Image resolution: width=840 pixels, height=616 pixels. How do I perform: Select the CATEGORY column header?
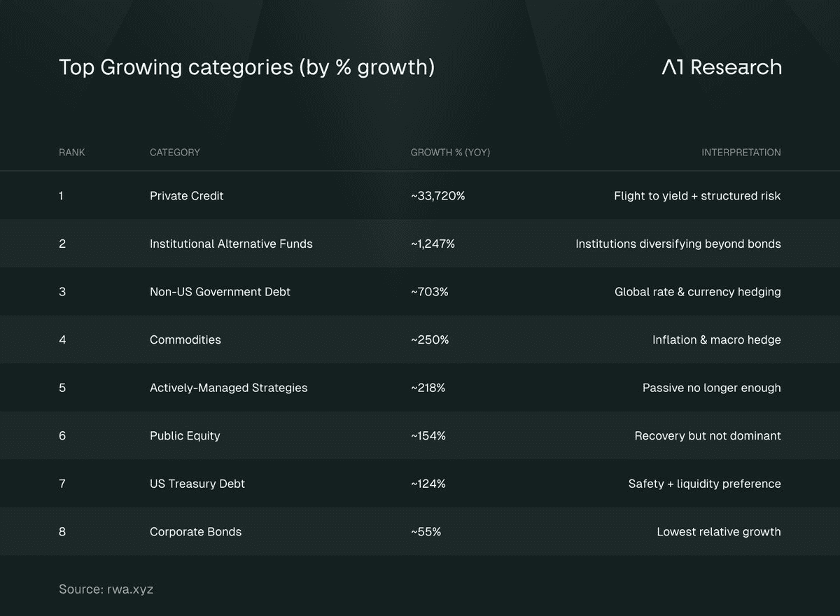(x=175, y=152)
